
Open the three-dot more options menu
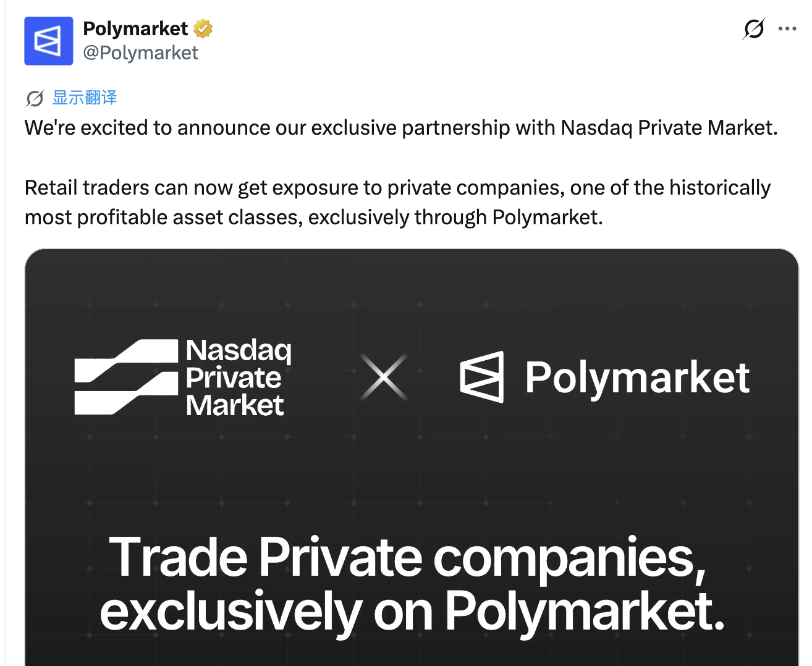click(x=787, y=28)
